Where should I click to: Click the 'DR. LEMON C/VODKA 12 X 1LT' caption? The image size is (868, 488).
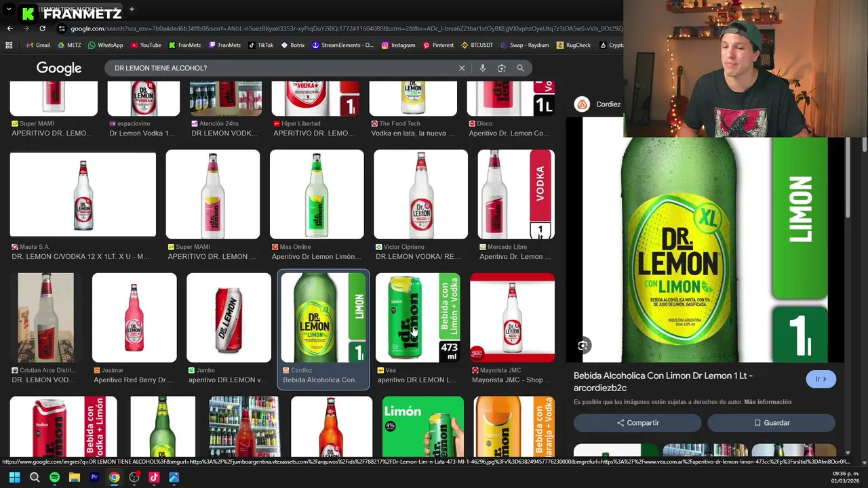(81, 257)
